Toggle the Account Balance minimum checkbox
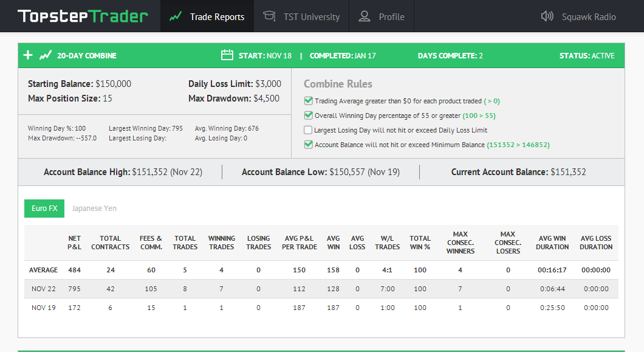The width and height of the screenshot is (644, 352). pyautogui.click(x=308, y=144)
